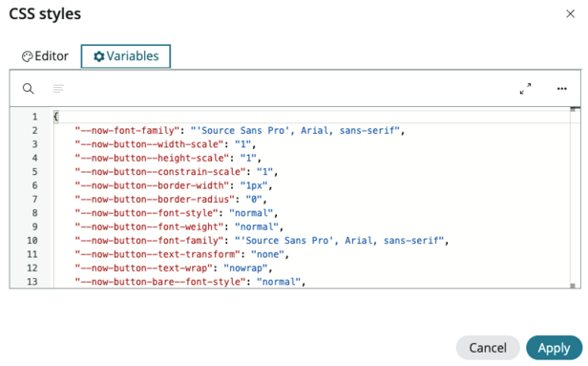Select the Variables tab
This screenshot has width=588, height=366.
126,56
